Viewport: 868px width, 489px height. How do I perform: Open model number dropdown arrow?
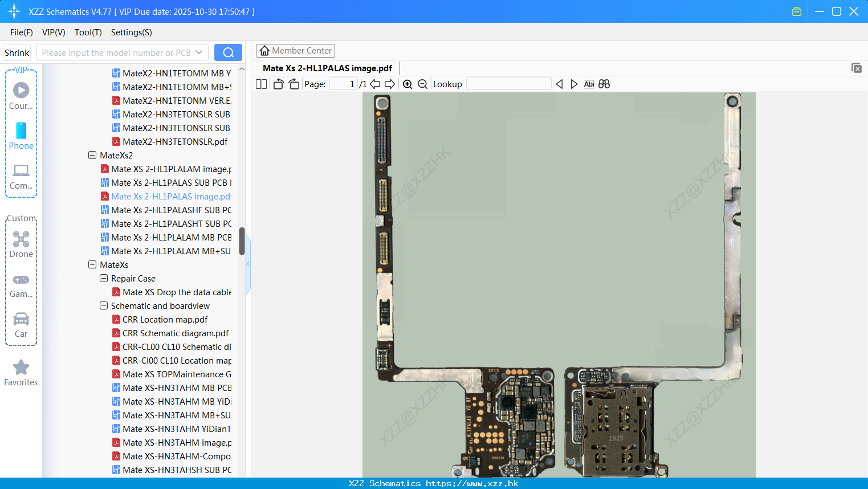pyautogui.click(x=199, y=52)
